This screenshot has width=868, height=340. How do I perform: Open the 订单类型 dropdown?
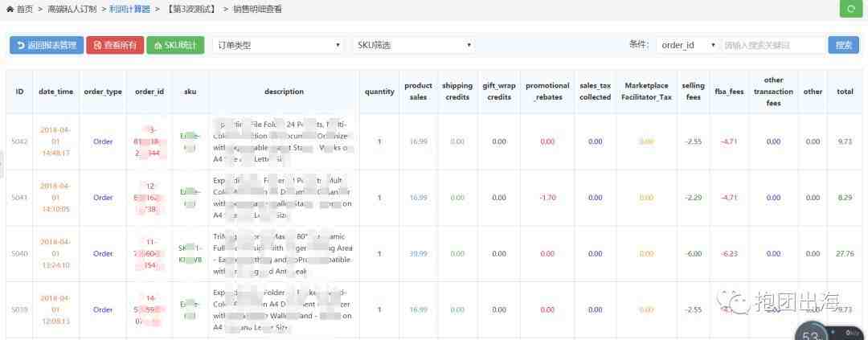click(278, 45)
